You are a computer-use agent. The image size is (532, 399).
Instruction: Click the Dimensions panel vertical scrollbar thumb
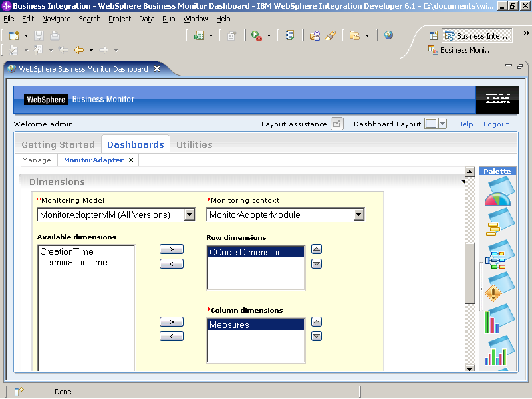tap(470, 273)
